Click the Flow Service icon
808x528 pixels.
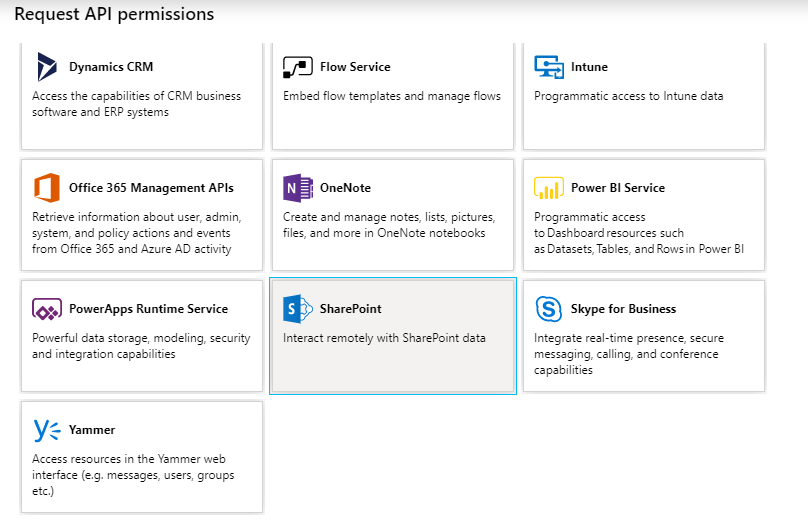(297, 67)
